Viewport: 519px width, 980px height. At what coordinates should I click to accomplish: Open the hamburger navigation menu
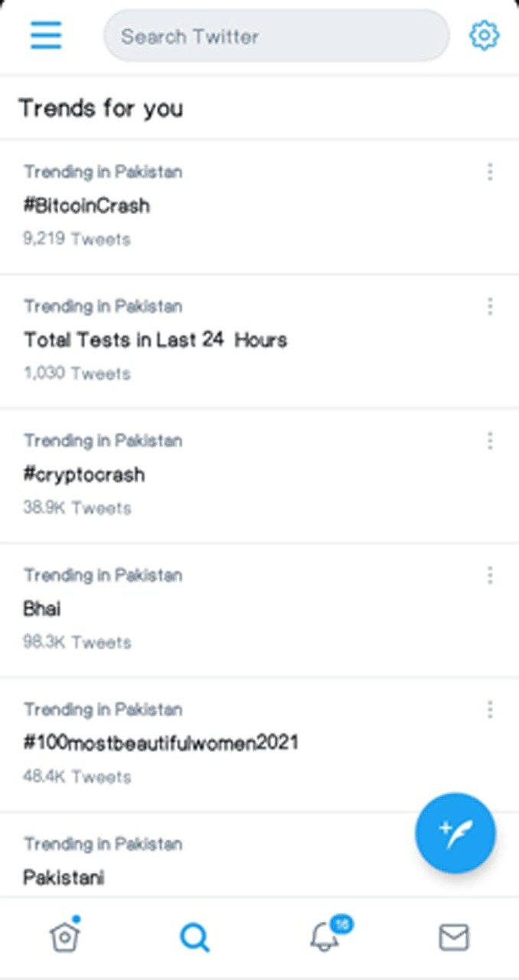(46, 35)
